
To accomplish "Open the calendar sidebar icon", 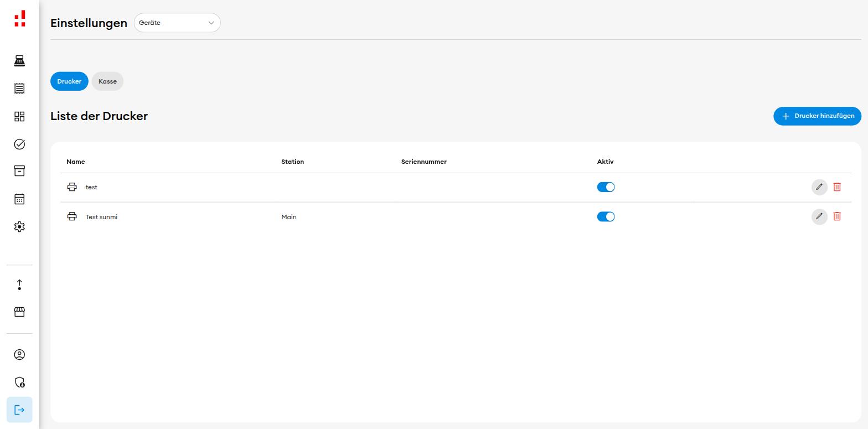I will click(x=19, y=199).
